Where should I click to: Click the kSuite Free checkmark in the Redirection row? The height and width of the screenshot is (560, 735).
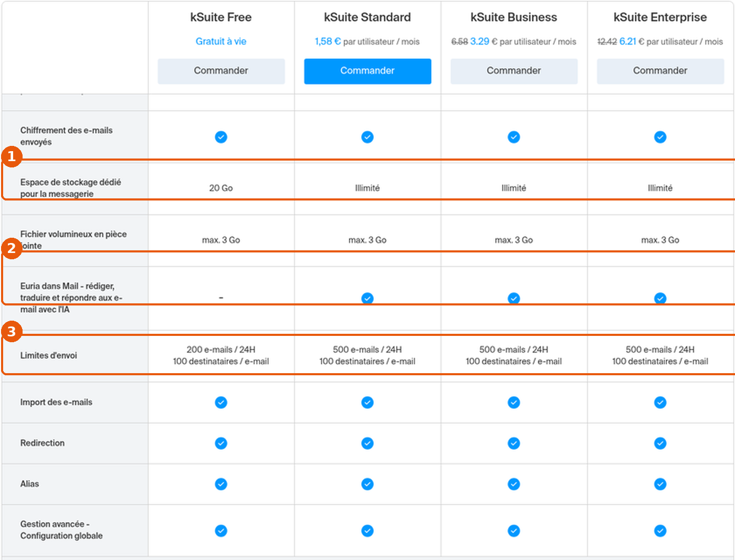(221, 443)
